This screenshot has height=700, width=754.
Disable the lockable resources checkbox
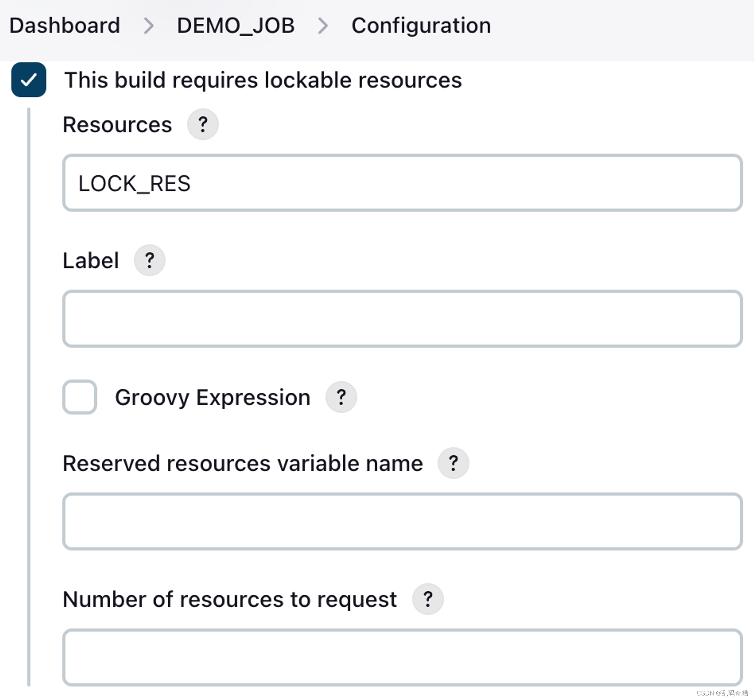pyautogui.click(x=28, y=80)
